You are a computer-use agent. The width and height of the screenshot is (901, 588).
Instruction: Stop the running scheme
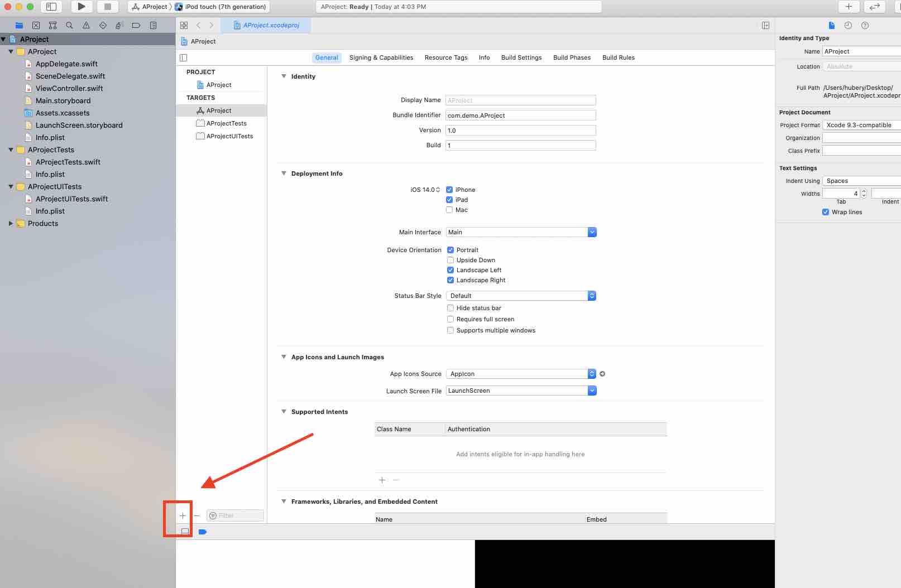[x=108, y=7]
